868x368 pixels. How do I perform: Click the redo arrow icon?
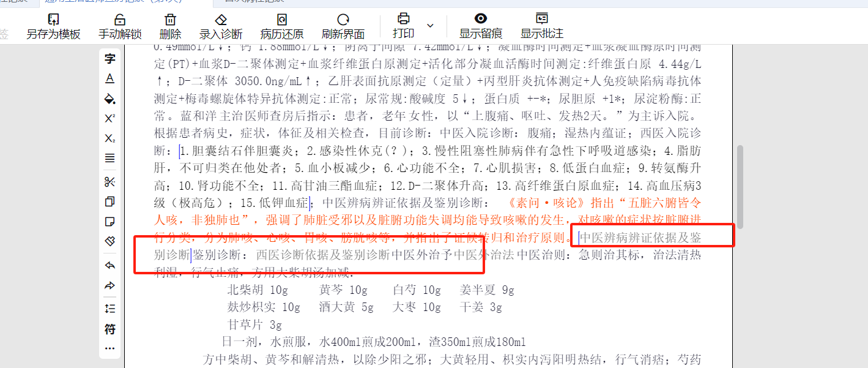[x=109, y=285]
